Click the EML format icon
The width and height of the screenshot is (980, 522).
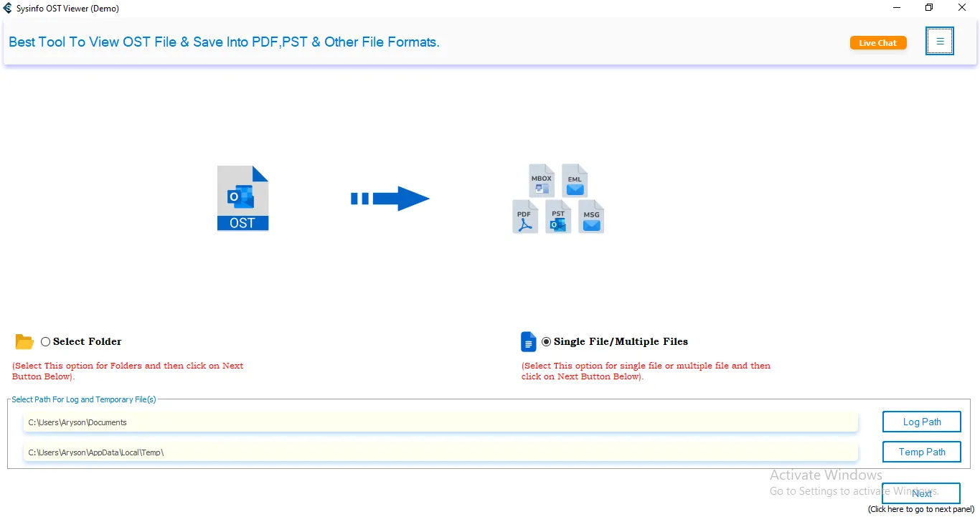(575, 181)
